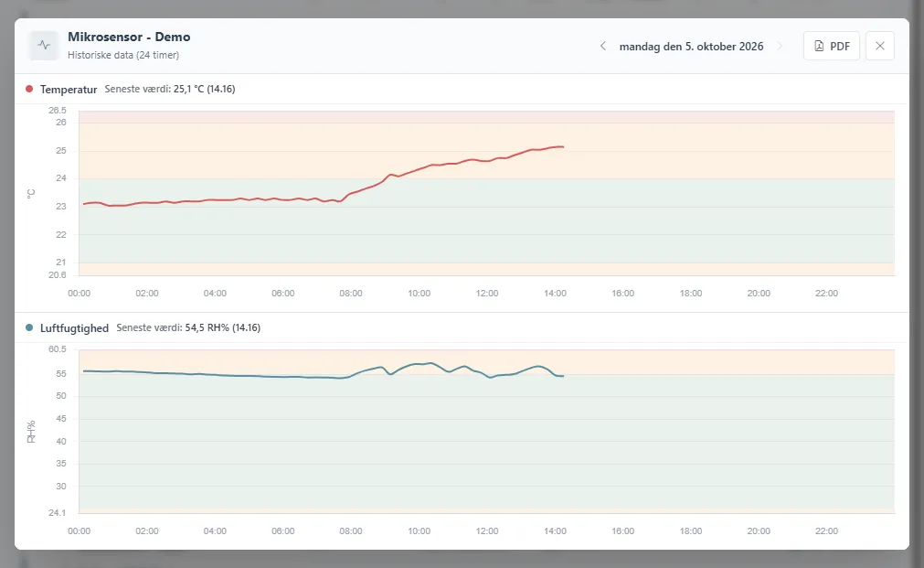This screenshot has width=924, height=568.
Task: Click the red Temperatur legend dot
Action: tap(29, 89)
